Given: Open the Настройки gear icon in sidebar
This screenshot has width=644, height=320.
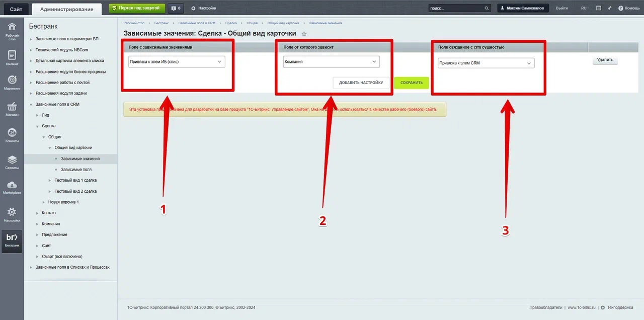Looking at the screenshot, I should pos(12,212).
